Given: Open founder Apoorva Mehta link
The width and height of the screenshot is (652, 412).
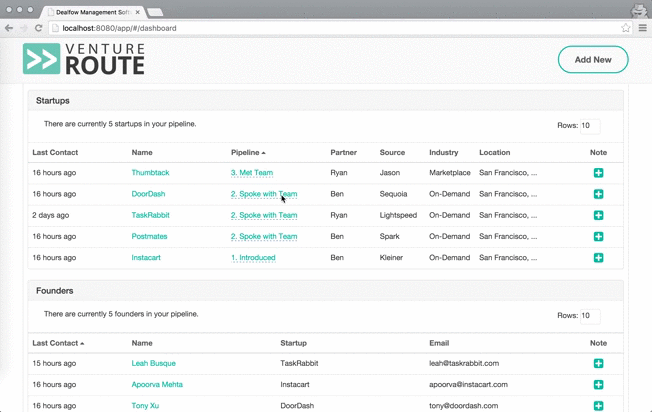Looking at the screenshot, I should [157, 385].
